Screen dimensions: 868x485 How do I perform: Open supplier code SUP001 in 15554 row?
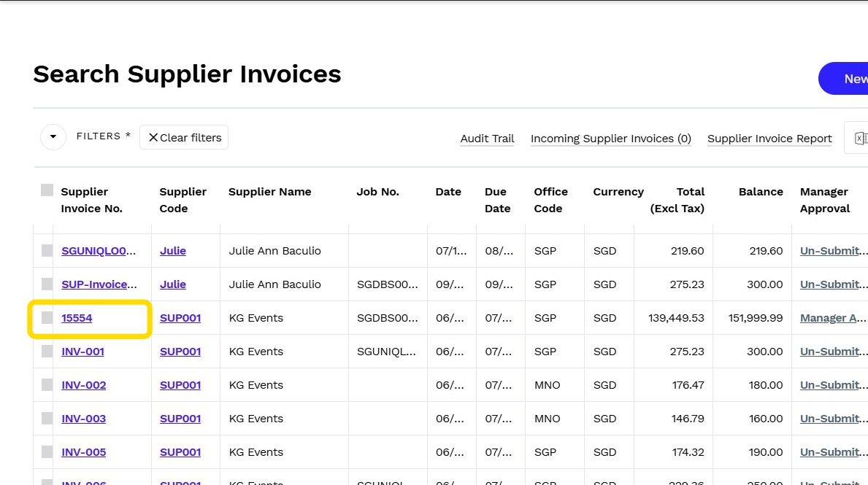click(180, 318)
